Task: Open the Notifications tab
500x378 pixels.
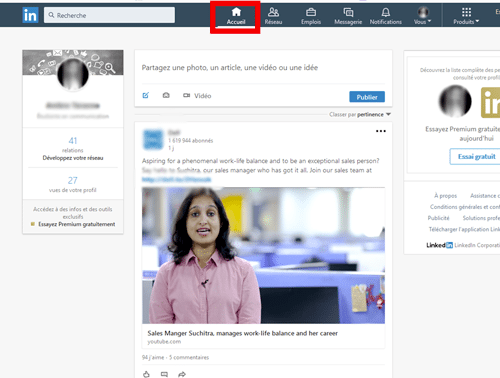Action: [386, 16]
